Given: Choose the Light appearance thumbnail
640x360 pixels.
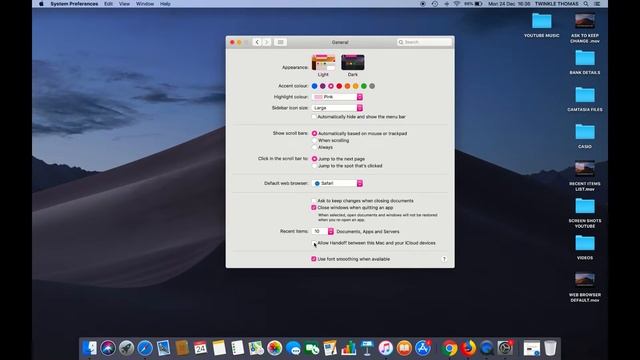Looking at the screenshot, I should click(323, 62).
